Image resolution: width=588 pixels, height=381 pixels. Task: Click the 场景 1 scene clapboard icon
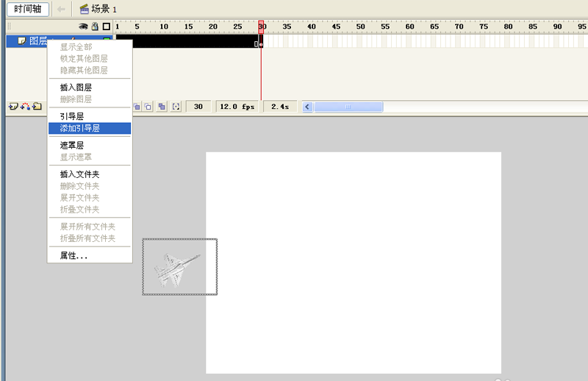click(x=85, y=9)
